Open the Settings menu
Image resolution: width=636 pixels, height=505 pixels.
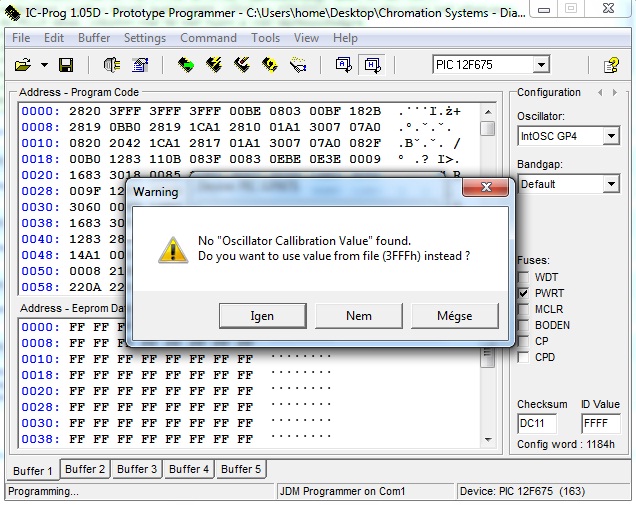[x=145, y=38]
